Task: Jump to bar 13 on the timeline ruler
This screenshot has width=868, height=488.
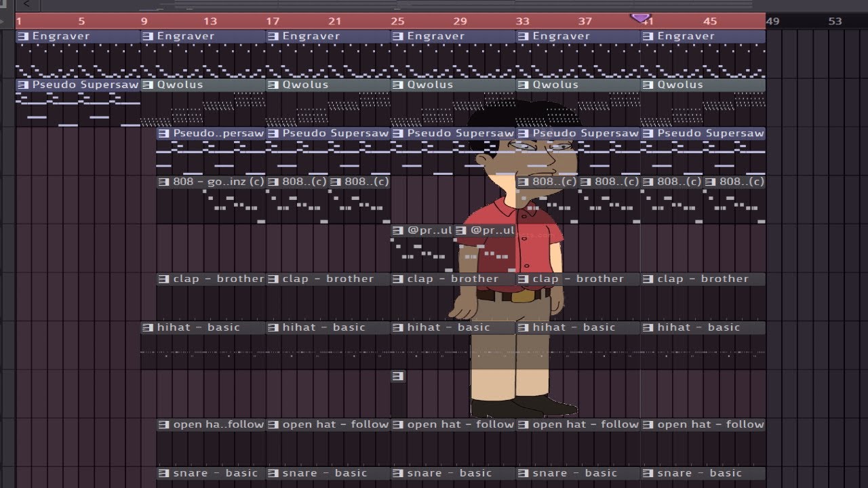Action: (x=210, y=21)
